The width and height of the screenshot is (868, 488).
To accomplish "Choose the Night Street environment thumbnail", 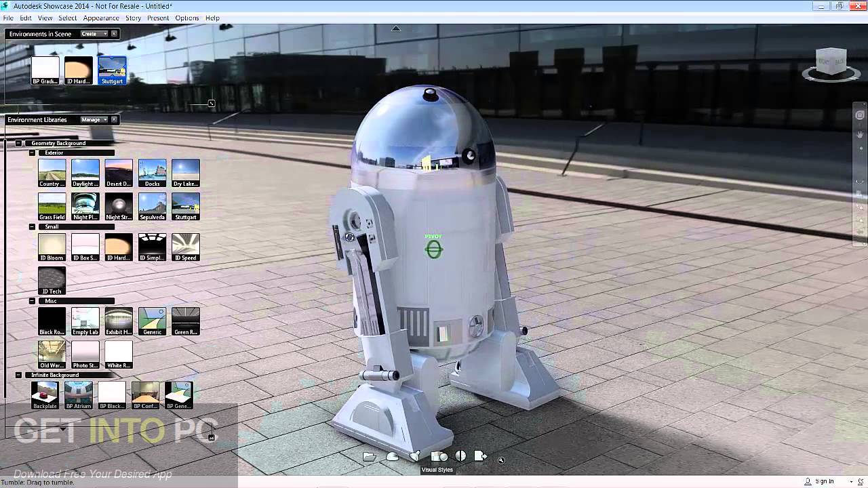I will coord(119,207).
